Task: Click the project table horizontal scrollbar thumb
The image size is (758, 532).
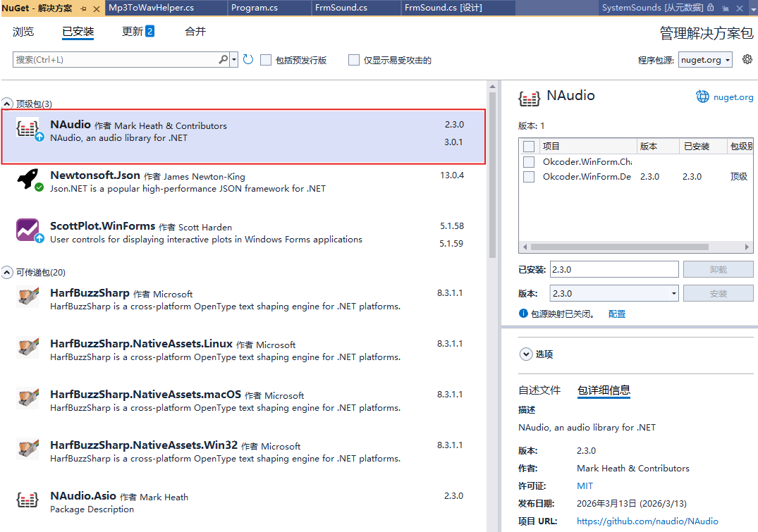Action: (620, 247)
